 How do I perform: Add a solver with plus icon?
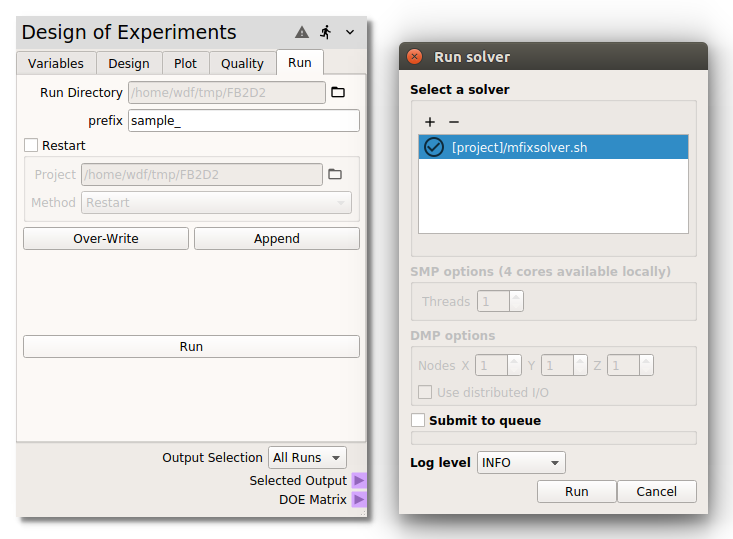point(429,122)
